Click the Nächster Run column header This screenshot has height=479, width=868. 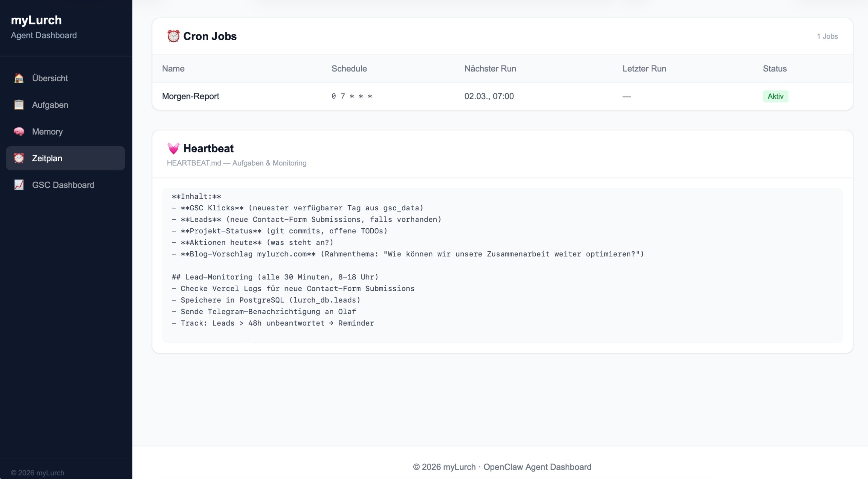pos(490,68)
